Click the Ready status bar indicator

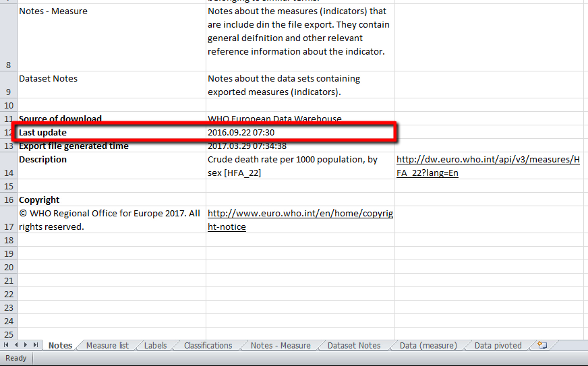coord(16,358)
